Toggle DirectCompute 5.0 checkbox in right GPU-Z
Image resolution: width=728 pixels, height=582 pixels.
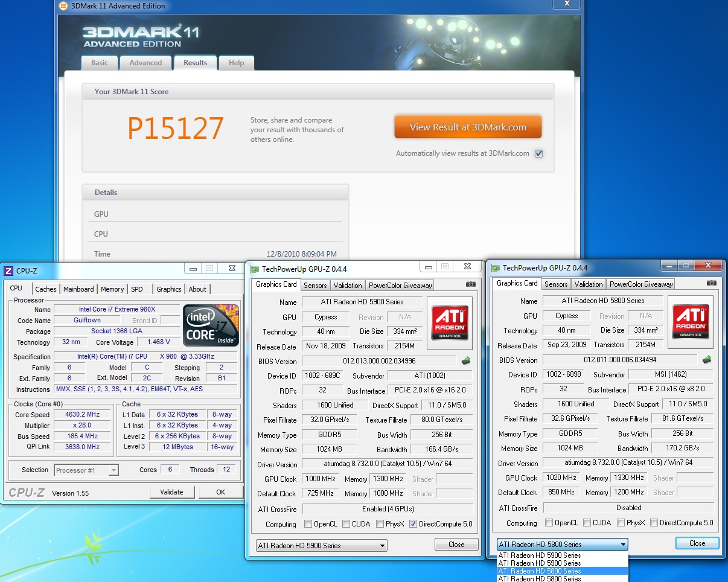click(654, 523)
